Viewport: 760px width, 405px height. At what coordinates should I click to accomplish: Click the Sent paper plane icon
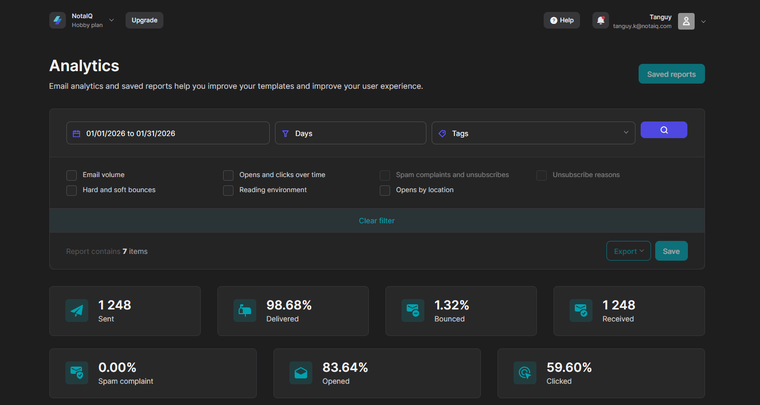tap(77, 311)
